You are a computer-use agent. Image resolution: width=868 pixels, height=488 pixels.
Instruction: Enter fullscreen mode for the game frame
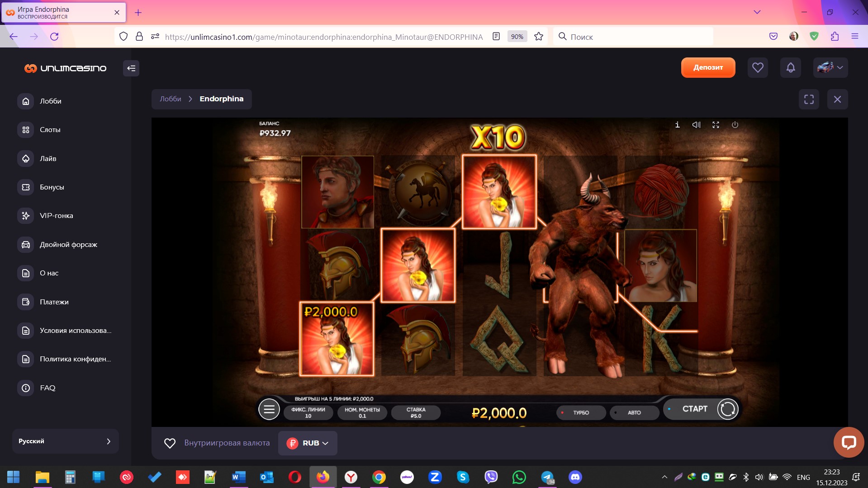click(x=809, y=99)
